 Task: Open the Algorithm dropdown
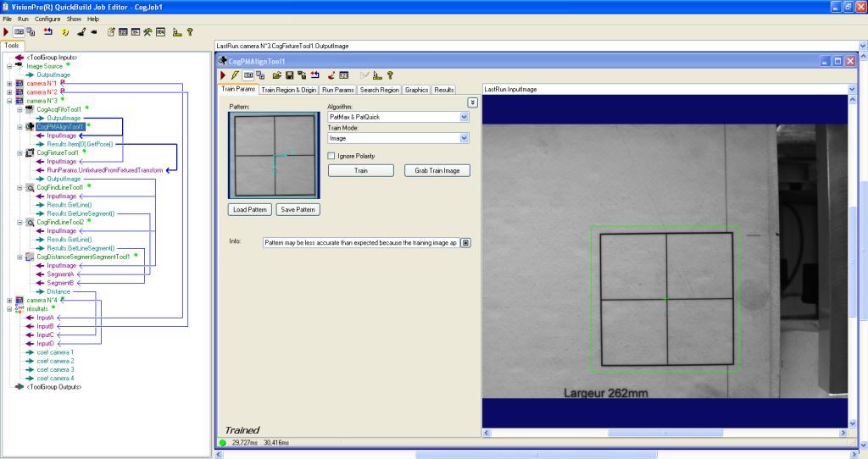coord(464,117)
